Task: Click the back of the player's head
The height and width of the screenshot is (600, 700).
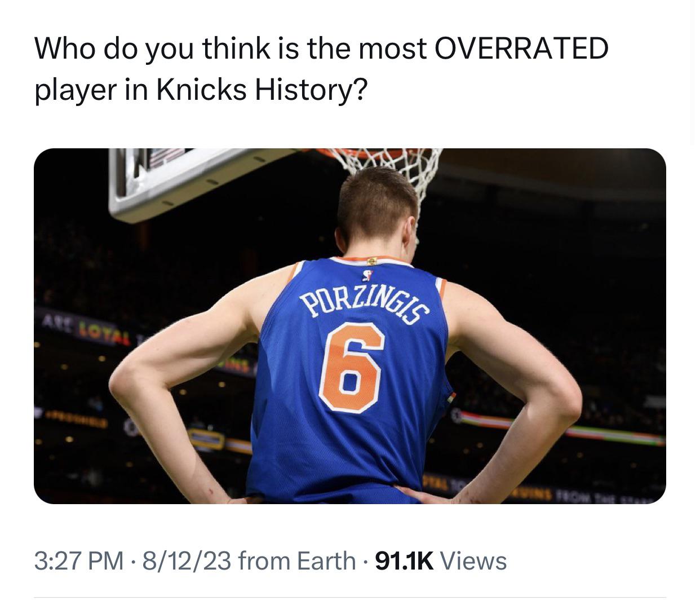Action: pyautogui.click(x=376, y=209)
